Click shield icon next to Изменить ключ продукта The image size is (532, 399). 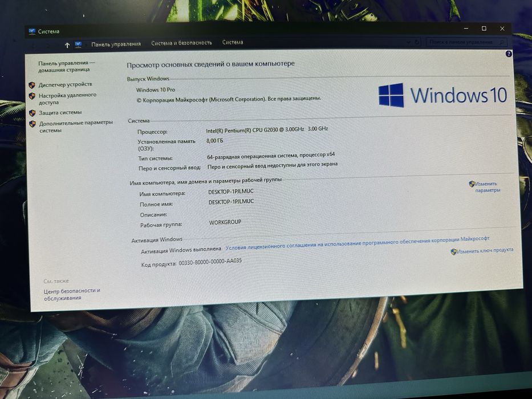tap(453, 252)
